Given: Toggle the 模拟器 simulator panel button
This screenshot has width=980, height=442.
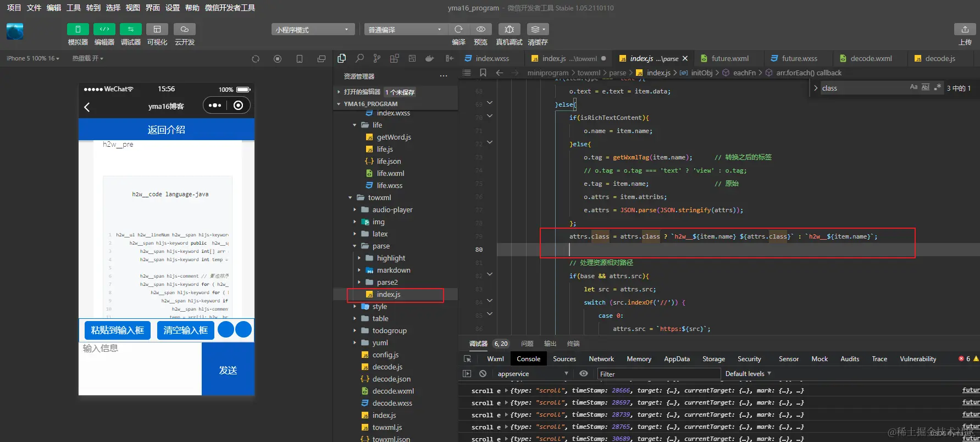Looking at the screenshot, I should tap(77, 29).
